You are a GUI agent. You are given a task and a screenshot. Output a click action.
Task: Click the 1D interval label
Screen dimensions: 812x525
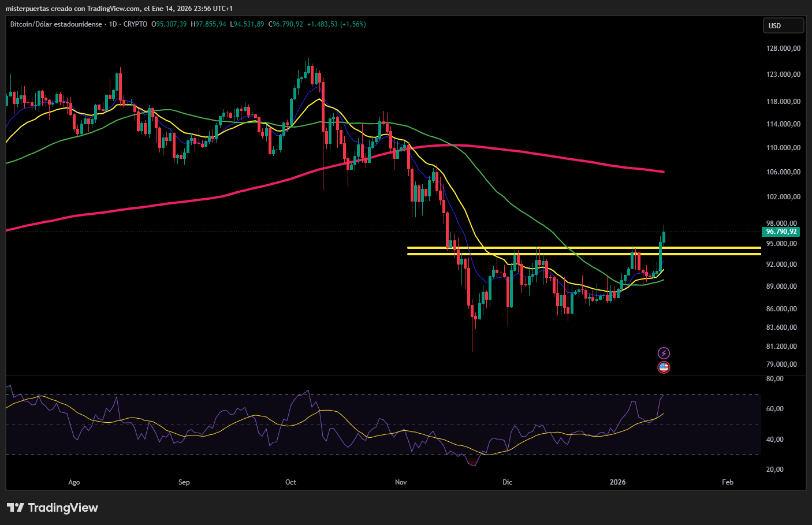click(x=113, y=24)
